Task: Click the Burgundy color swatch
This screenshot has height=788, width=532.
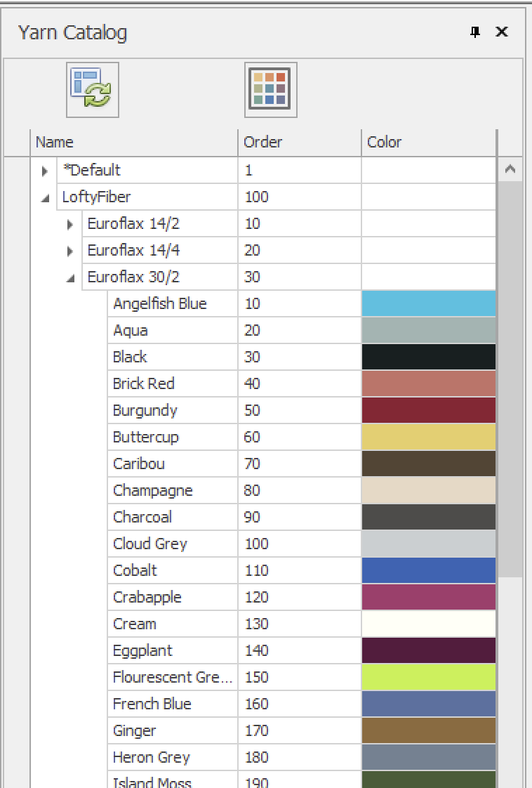Action: click(x=428, y=411)
